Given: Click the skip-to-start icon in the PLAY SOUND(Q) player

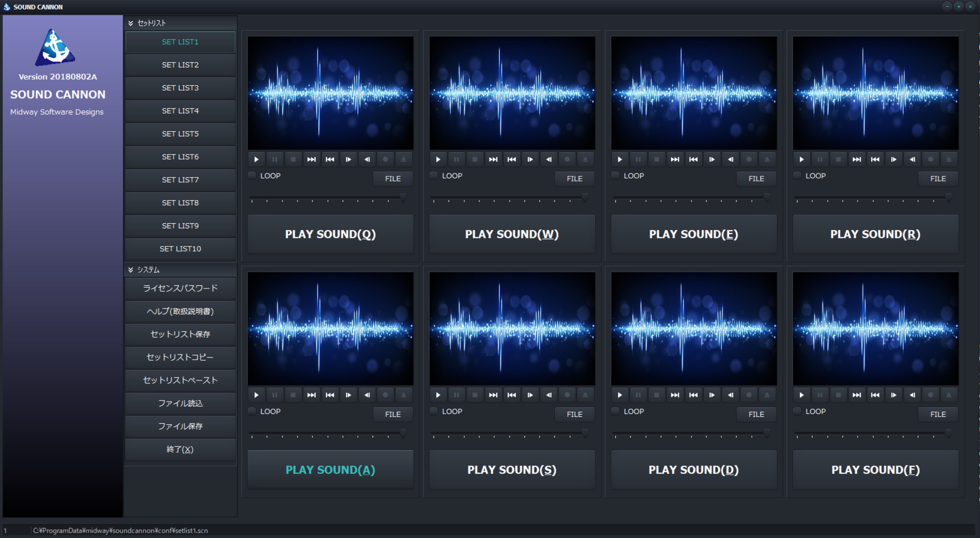Looking at the screenshot, I should (330, 159).
